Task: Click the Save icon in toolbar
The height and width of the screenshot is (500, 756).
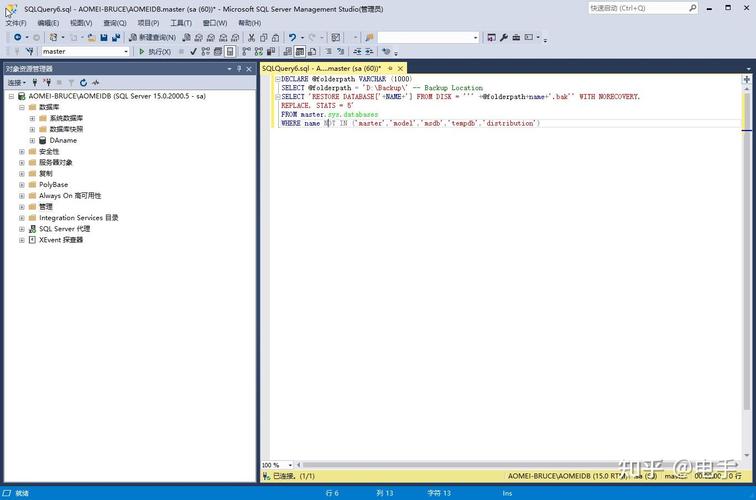Action: 103,38
